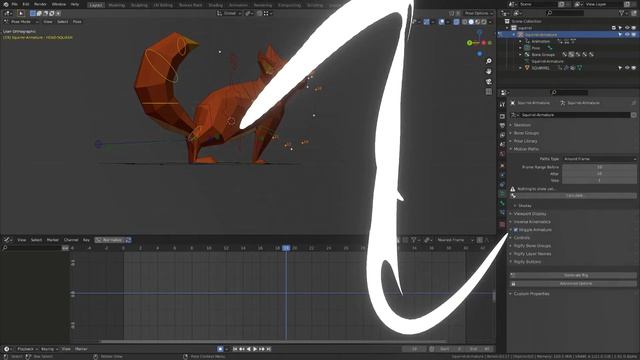Open the Scene properties tab icon
The width and height of the screenshot is (640, 360).
point(502,144)
